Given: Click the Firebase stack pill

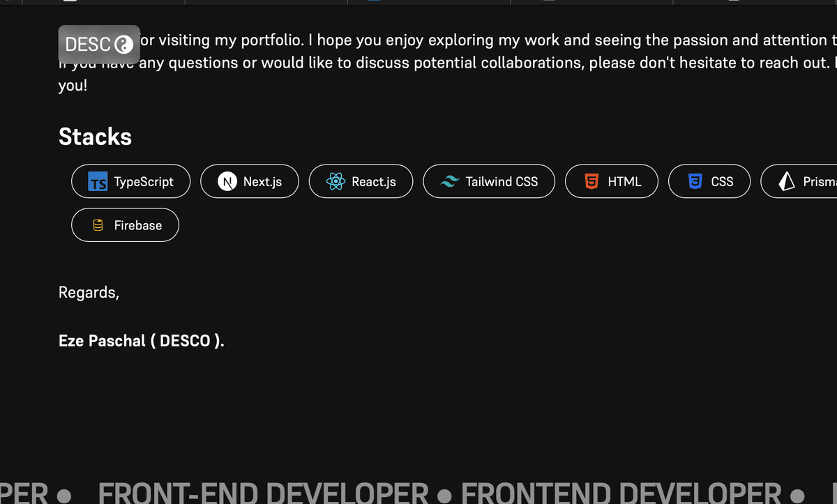Looking at the screenshot, I should (125, 224).
